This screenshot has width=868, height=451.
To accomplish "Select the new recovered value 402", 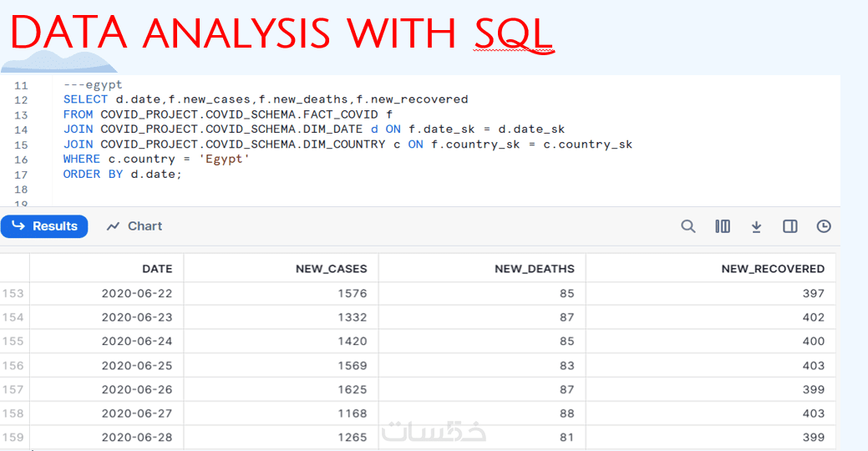I will 814,317.
